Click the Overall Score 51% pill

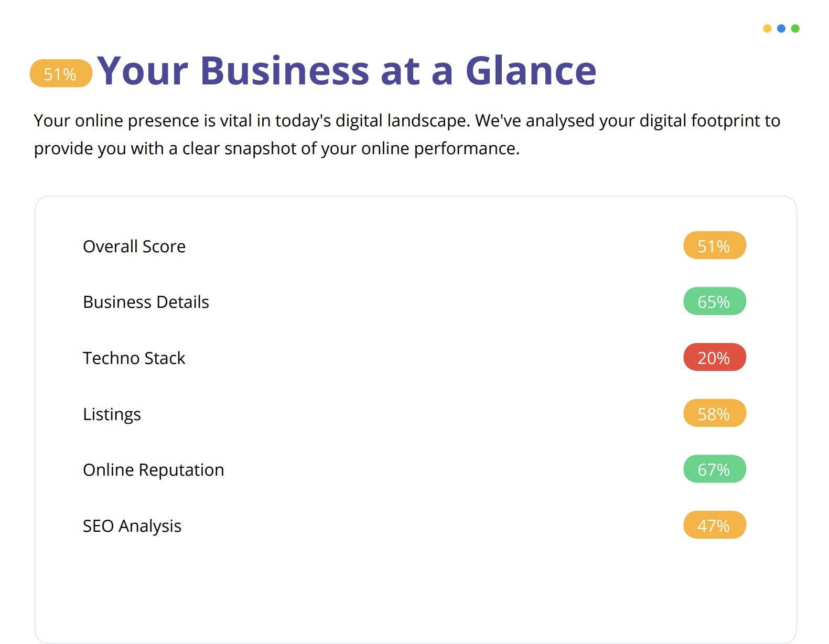coord(714,245)
